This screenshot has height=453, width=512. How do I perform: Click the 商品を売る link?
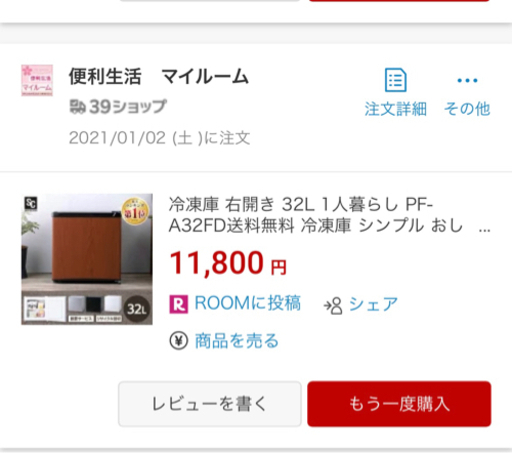coord(237,341)
